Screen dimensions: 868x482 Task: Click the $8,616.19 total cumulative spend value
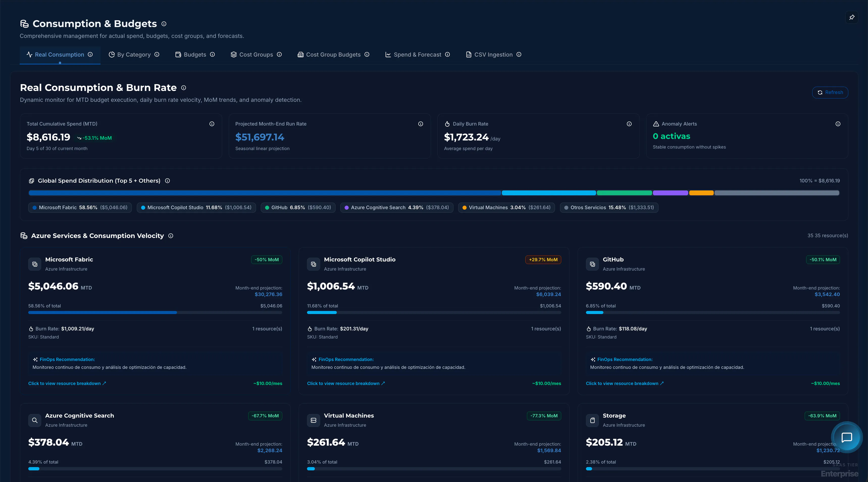[48, 137]
